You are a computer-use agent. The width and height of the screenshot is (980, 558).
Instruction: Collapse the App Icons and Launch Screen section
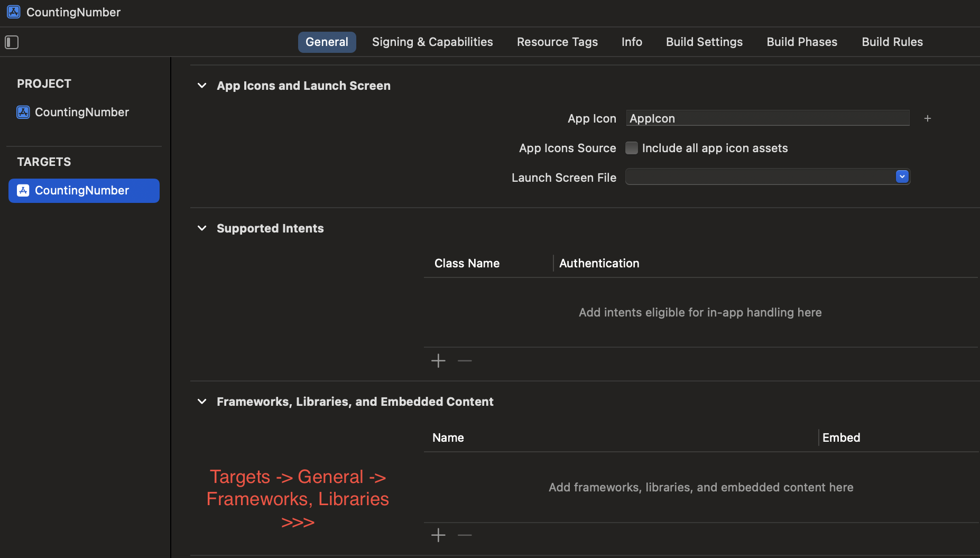pos(202,86)
